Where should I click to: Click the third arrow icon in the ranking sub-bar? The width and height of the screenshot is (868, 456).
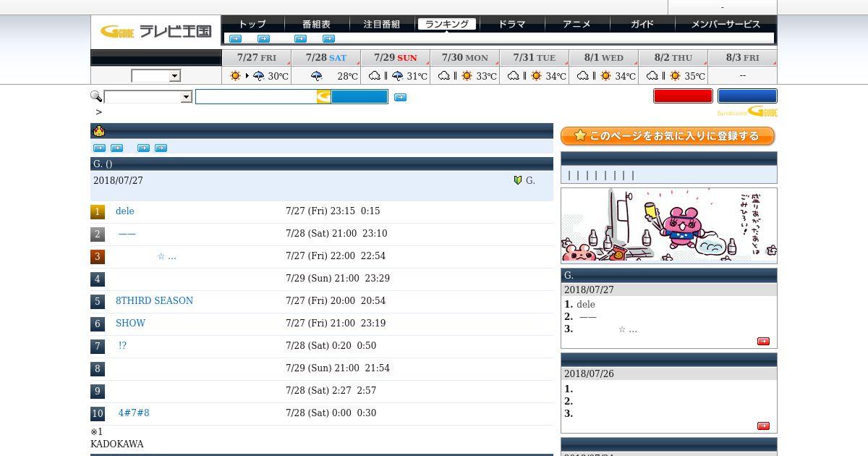(143, 148)
